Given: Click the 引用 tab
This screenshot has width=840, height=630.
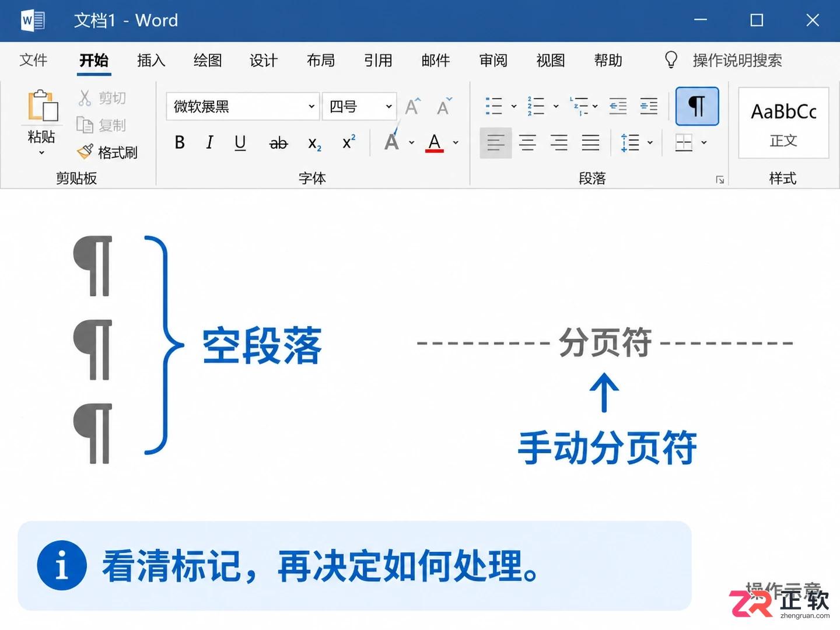Looking at the screenshot, I should point(378,60).
